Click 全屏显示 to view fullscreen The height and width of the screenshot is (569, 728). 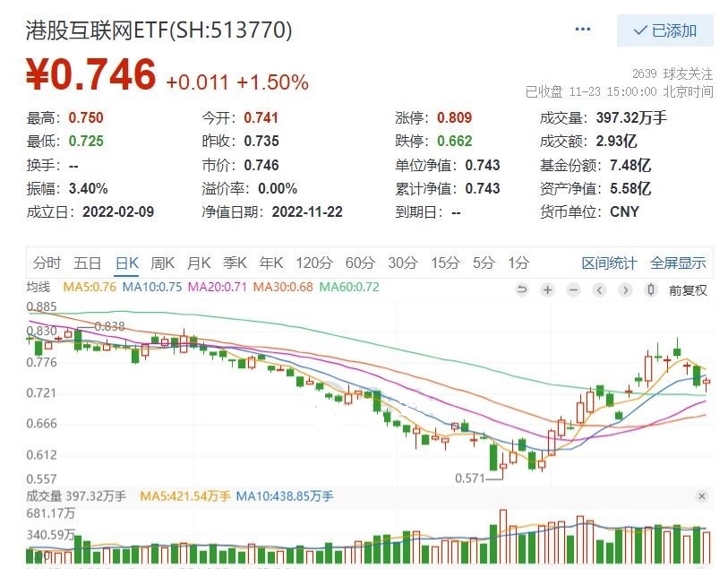pyautogui.click(x=678, y=263)
